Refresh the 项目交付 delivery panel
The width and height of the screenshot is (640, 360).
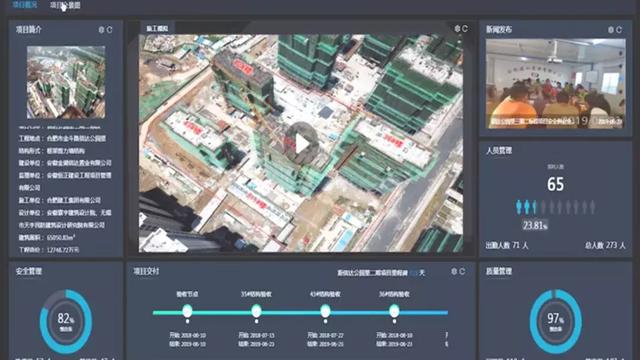click(x=462, y=271)
